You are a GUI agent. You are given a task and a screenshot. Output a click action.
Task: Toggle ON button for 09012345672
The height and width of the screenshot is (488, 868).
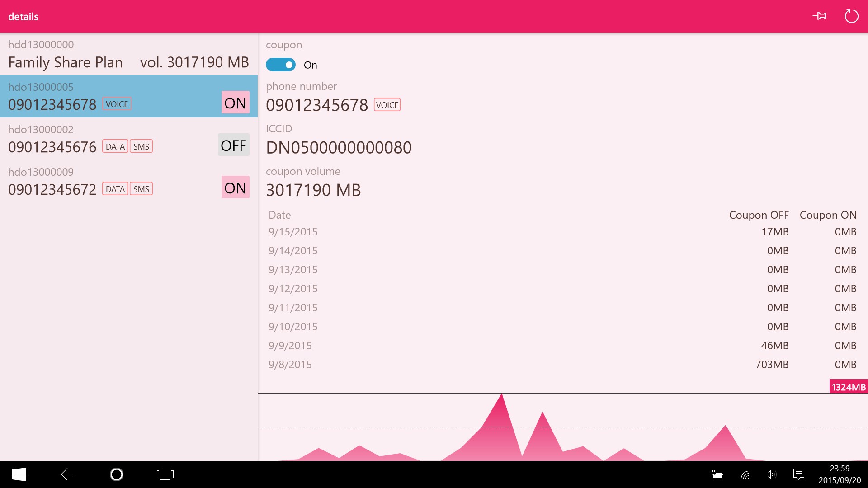[x=235, y=188]
